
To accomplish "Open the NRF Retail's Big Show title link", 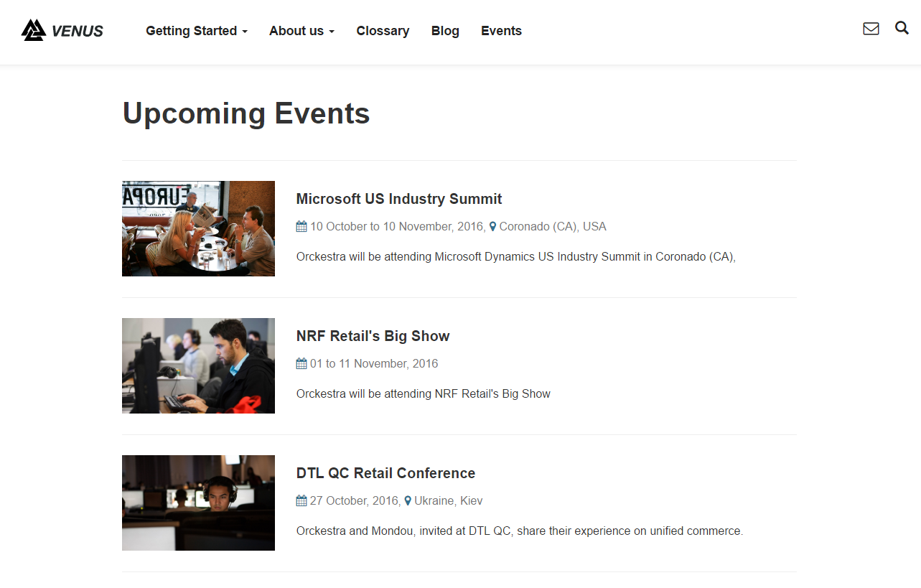I will (373, 336).
